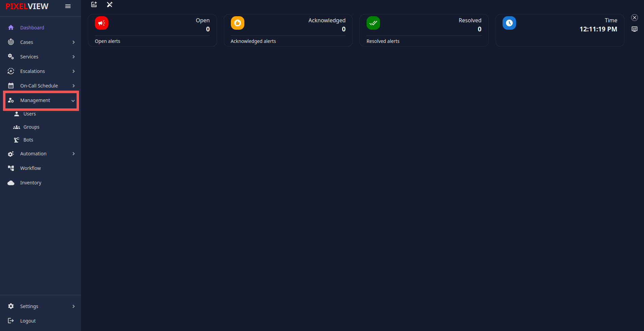Click the Groups people icon
This screenshot has height=331, width=644.
(x=17, y=127)
